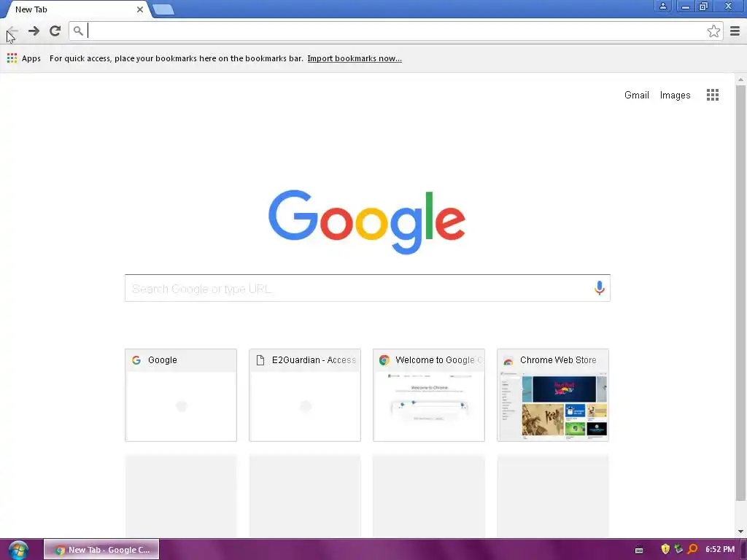Click the scrollbar down arrow
Image resolution: width=747 pixels, height=560 pixels.
(x=740, y=532)
